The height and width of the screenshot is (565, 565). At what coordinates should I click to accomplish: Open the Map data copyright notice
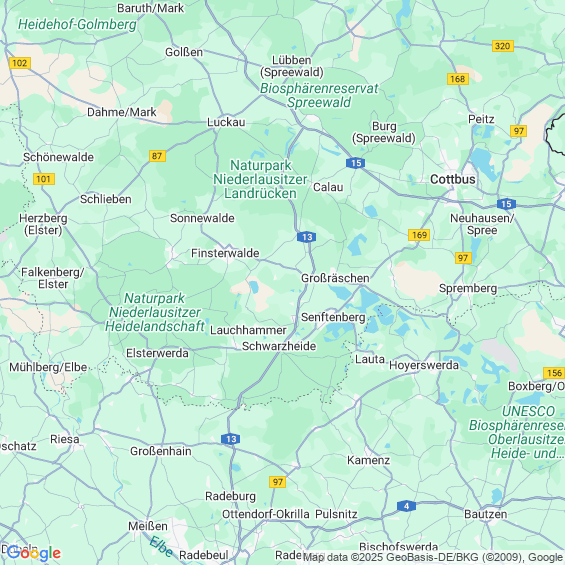click(x=433, y=557)
